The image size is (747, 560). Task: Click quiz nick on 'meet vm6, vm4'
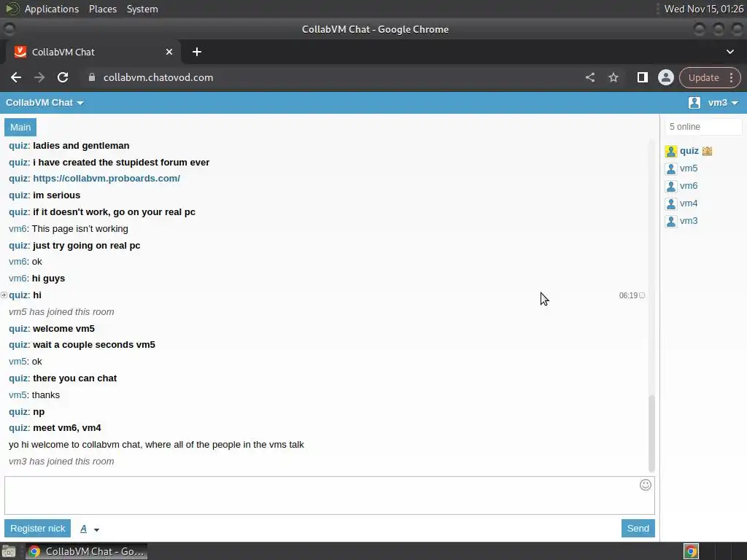18,427
